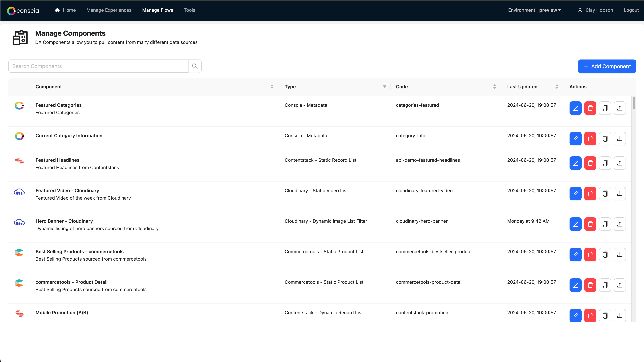The width and height of the screenshot is (644, 362).
Task: Focus the Search Components field
Action: click(x=98, y=66)
